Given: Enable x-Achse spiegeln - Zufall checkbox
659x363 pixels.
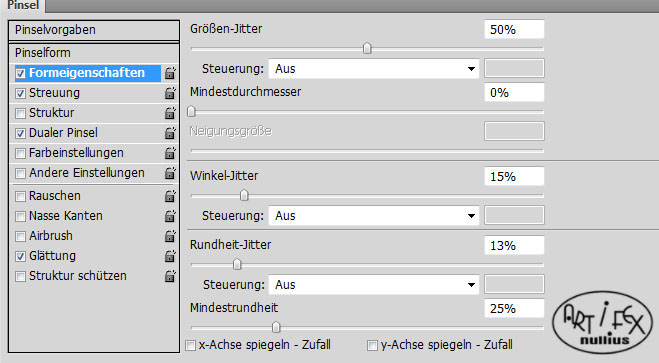Looking at the screenshot, I should 190,345.
